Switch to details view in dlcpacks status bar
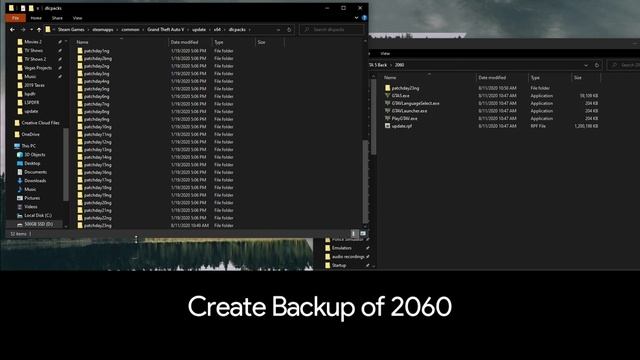This screenshot has width=640, height=360. pyautogui.click(x=353, y=234)
